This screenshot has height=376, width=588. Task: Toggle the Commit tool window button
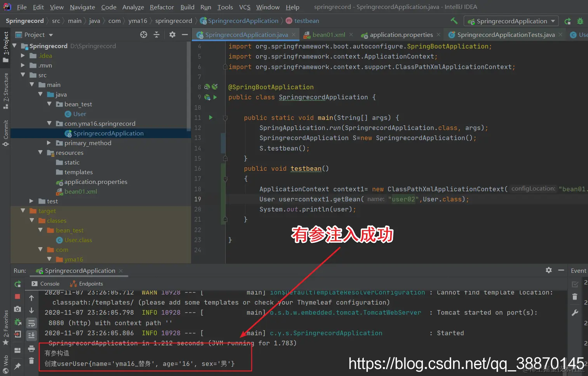click(x=5, y=133)
